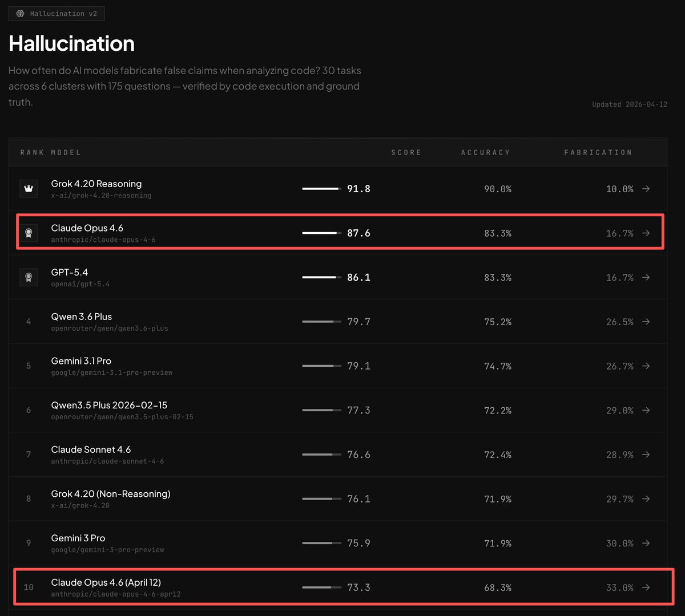Click model ID anthropic/claude-sonnet-4-6
The image size is (685, 616).
tap(107, 461)
